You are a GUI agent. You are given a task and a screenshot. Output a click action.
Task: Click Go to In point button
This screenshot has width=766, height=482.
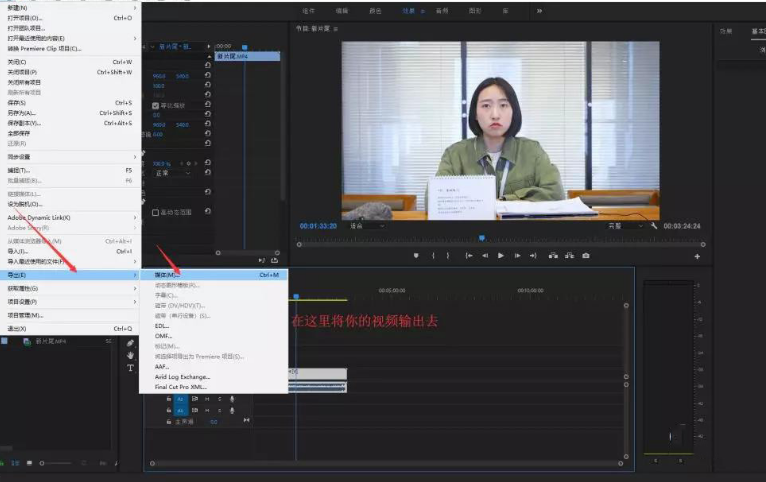click(x=468, y=255)
